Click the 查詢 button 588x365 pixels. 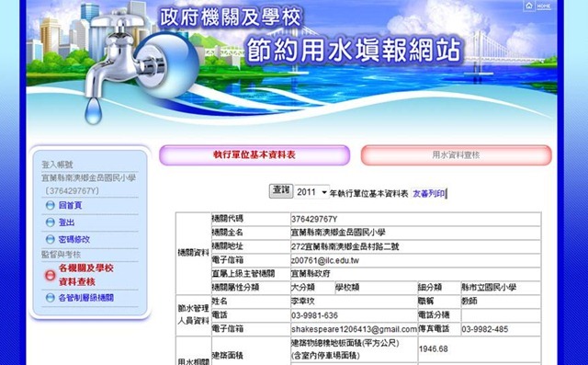tap(281, 191)
